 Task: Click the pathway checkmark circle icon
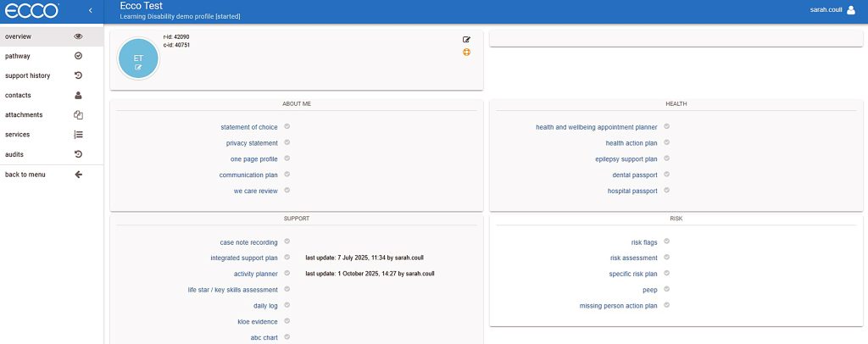point(78,56)
